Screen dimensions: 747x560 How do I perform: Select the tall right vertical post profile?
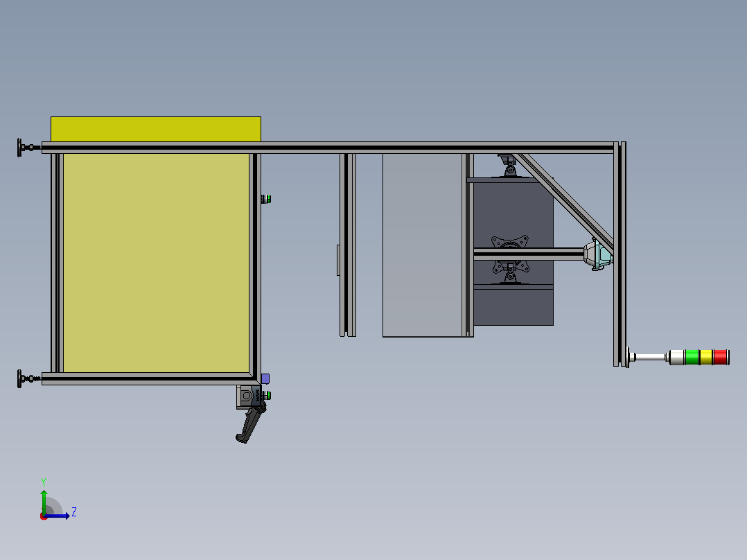click(619, 254)
